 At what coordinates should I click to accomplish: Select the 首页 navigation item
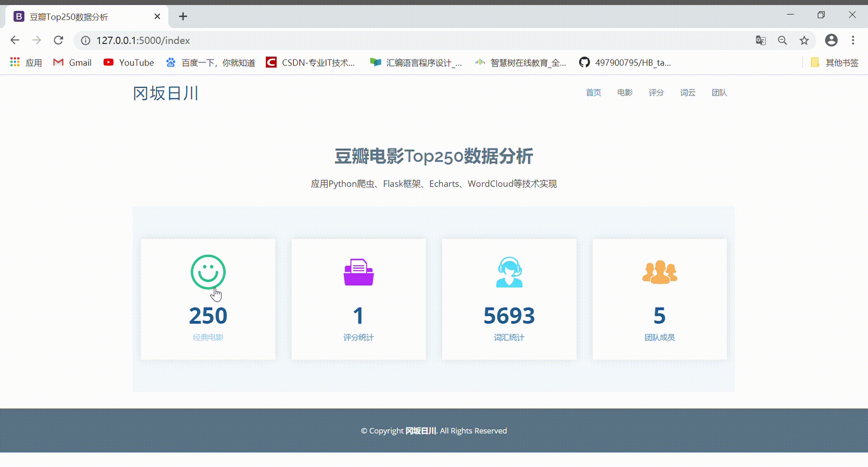pyautogui.click(x=594, y=93)
